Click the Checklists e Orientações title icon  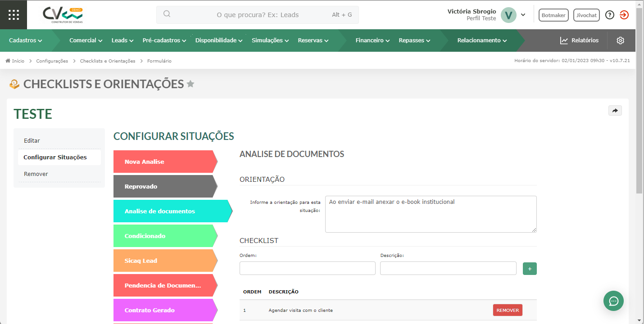(x=14, y=84)
